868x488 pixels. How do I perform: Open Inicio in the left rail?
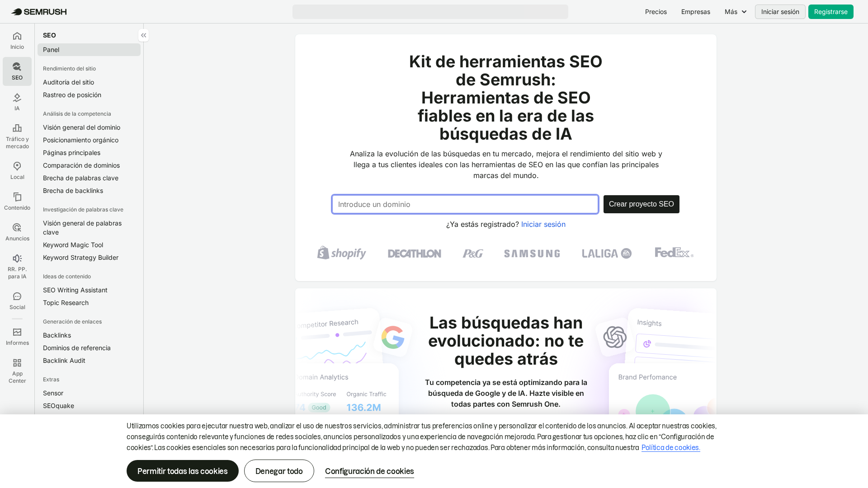click(x=17, y=41)
